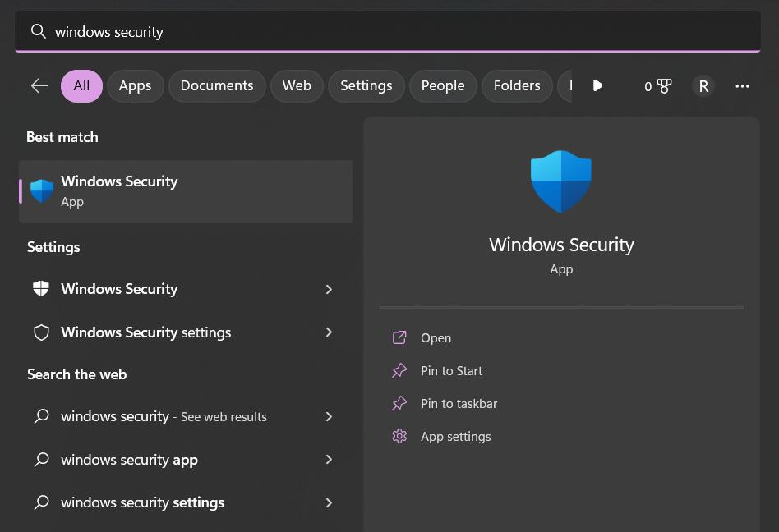Click the Pin to Start pin icon

(399, 371)
